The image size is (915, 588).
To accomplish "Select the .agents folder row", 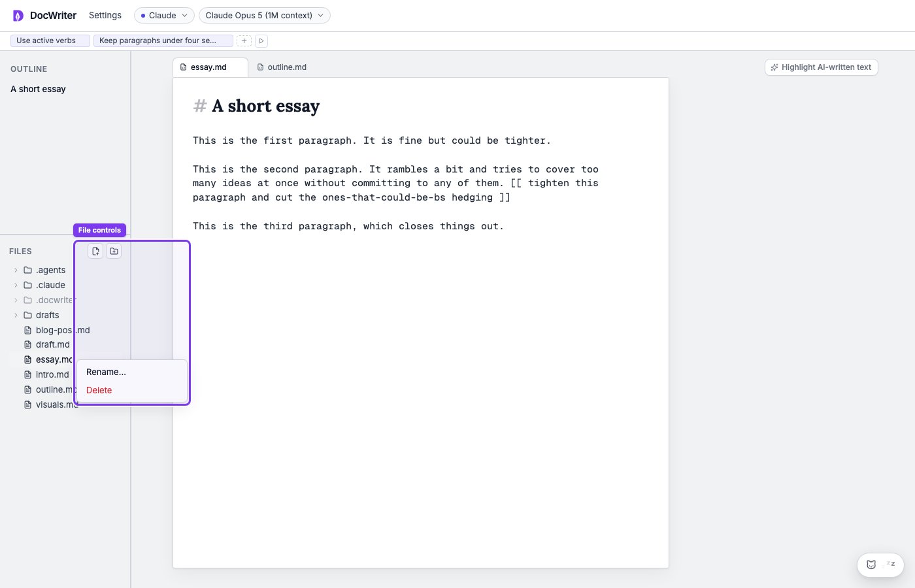I will (65, 270).
